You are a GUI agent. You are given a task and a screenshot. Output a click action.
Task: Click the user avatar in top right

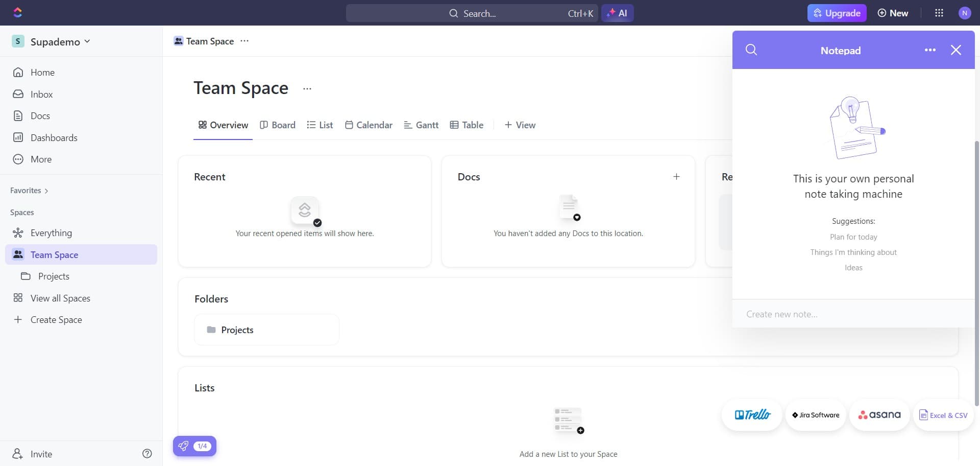[964, 13]
